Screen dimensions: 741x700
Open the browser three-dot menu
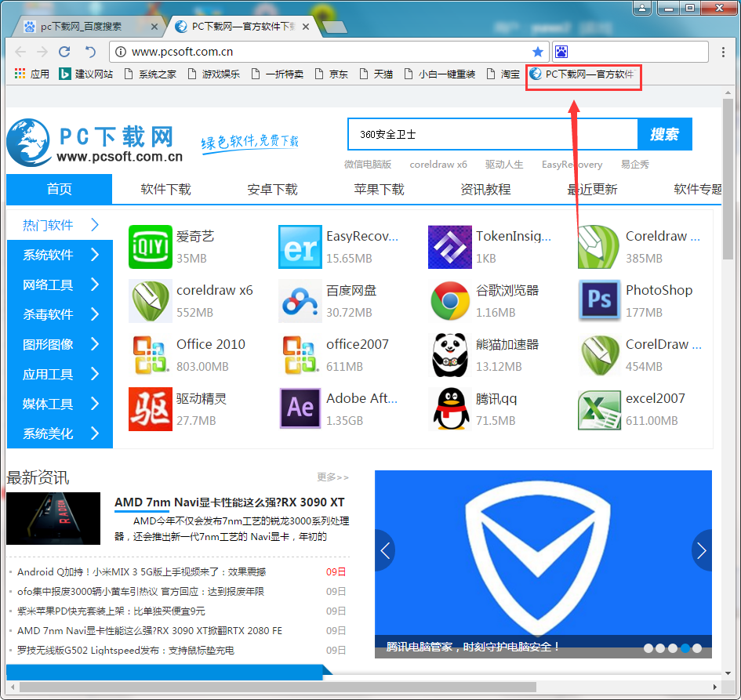[723, 52]
